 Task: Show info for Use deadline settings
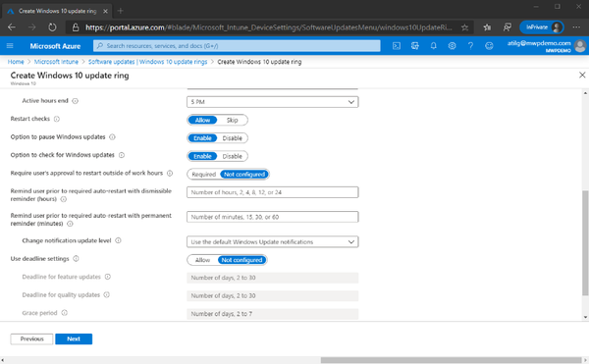pyautogui.click(x=76, y=259)
